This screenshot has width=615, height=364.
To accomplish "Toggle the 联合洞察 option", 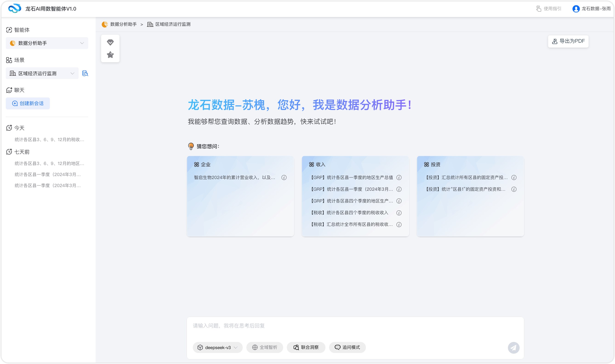I will (x=306, y=347).
